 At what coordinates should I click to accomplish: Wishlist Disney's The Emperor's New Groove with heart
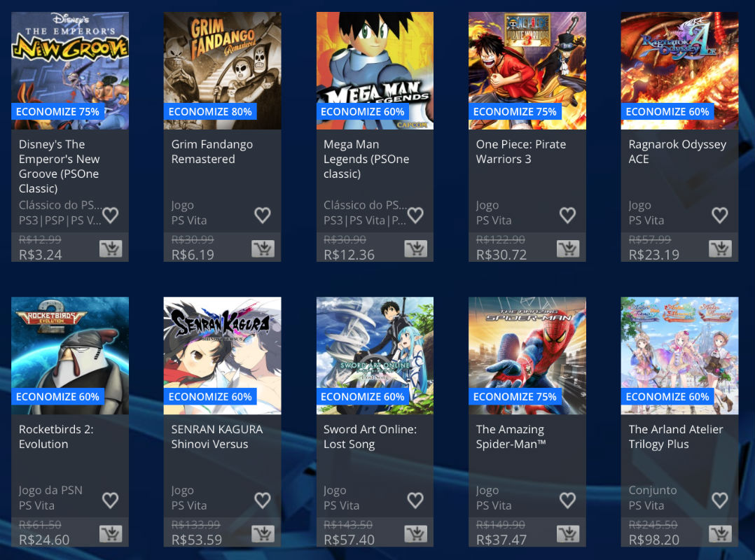110,215
